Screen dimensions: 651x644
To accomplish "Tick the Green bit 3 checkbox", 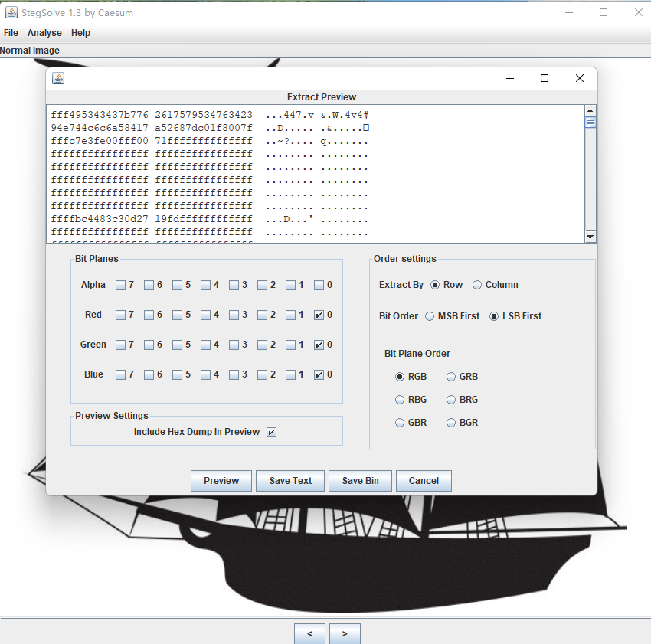I will 234,345.
